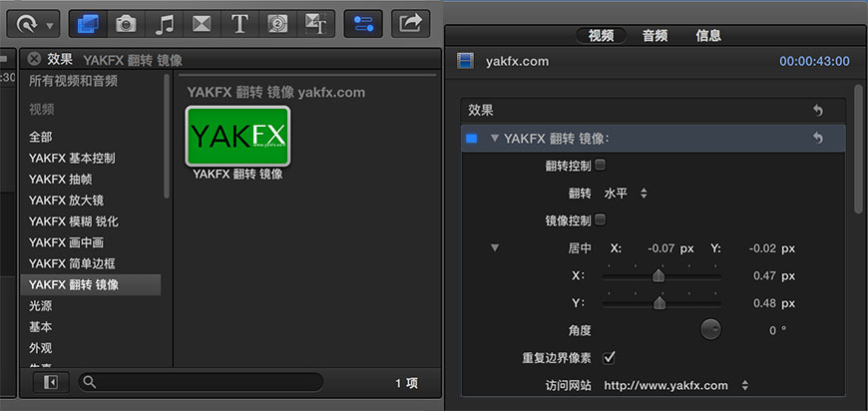Select YAKFX 画中画 category
The width and height of the screenshot is (868, 411).
pos(67,242)
